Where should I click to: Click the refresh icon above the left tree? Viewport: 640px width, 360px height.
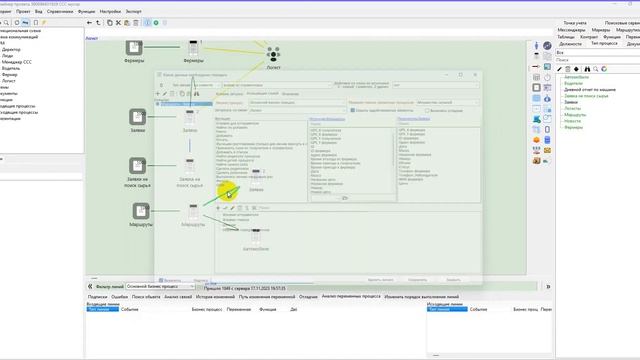[17, 23]
